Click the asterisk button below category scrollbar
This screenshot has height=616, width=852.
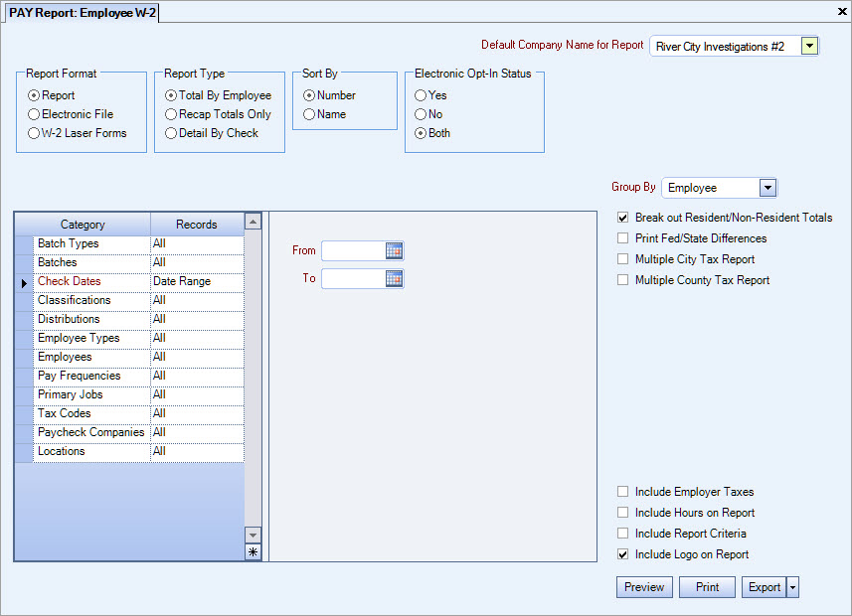coord(253,552)
